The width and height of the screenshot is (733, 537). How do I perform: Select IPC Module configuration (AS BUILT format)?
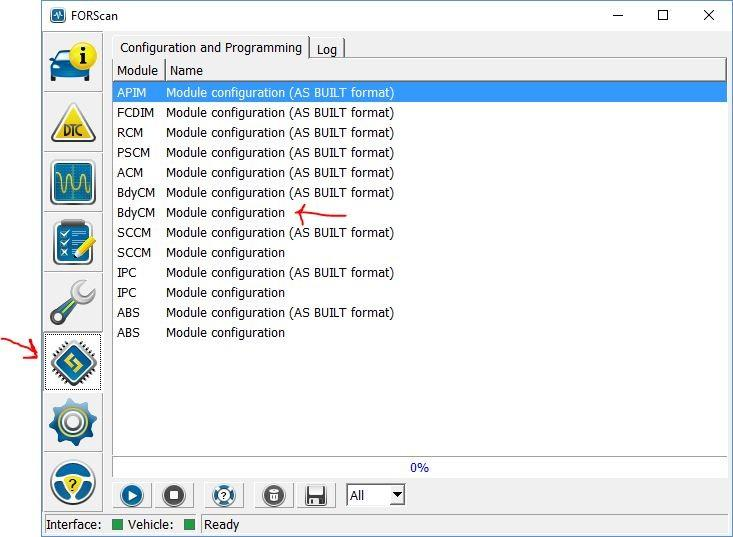[x=419, y=272]
